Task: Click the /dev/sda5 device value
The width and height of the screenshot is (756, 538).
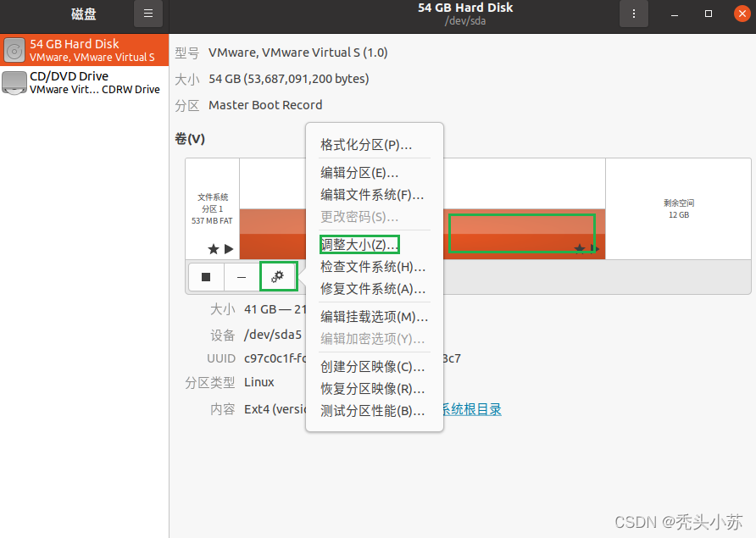Action: [x=273, y=335]
